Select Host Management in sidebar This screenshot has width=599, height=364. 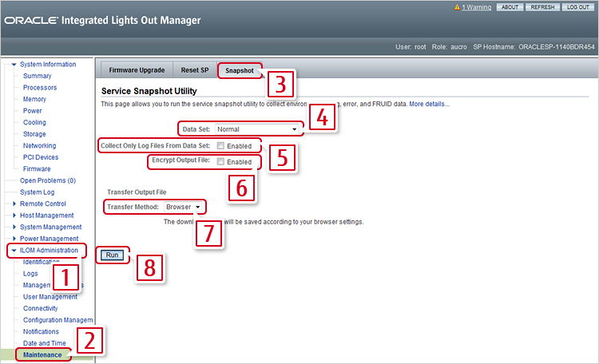click(46, 216)
